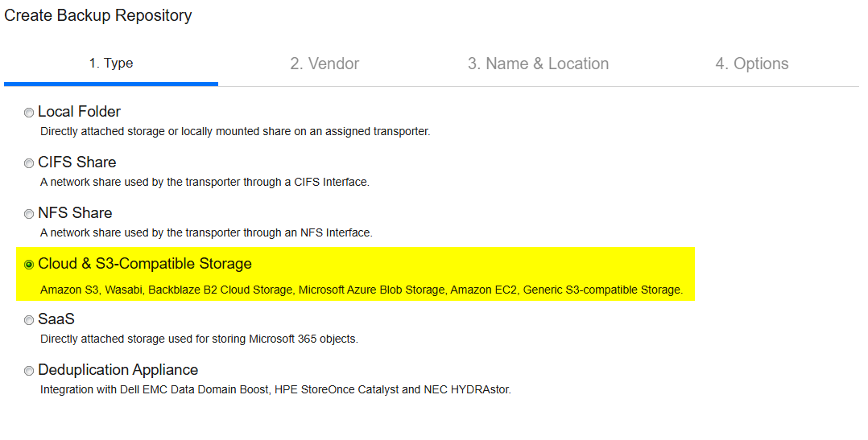The image size is (868, 440).
Task: Click the Create Backup Repository heading
Action: [98, 15]
